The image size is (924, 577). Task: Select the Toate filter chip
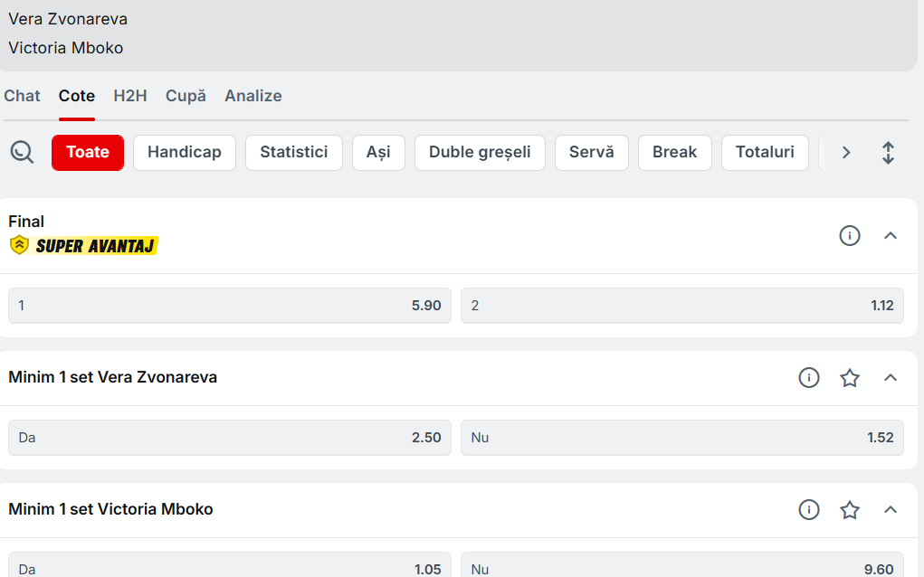click(88, 152)
